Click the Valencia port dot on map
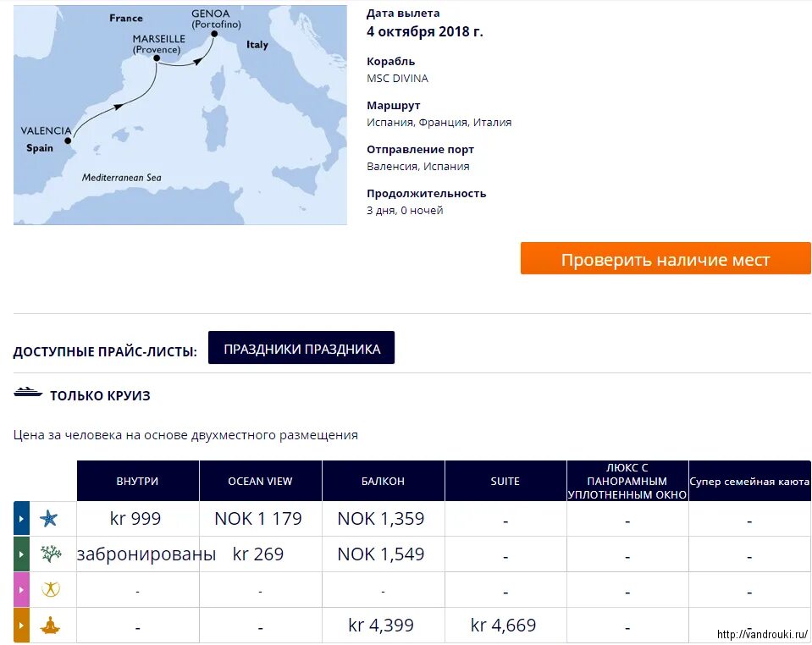This screenshot has height=645, width=812. 68,141
